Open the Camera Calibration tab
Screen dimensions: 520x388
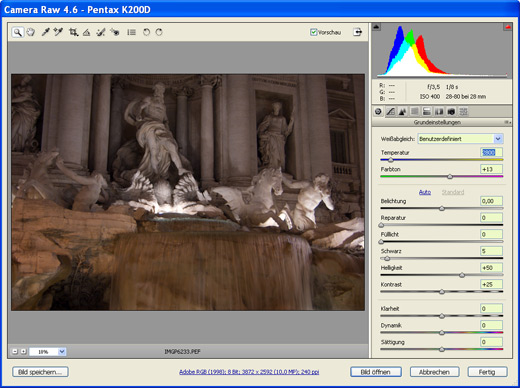(x=451, y=111)
